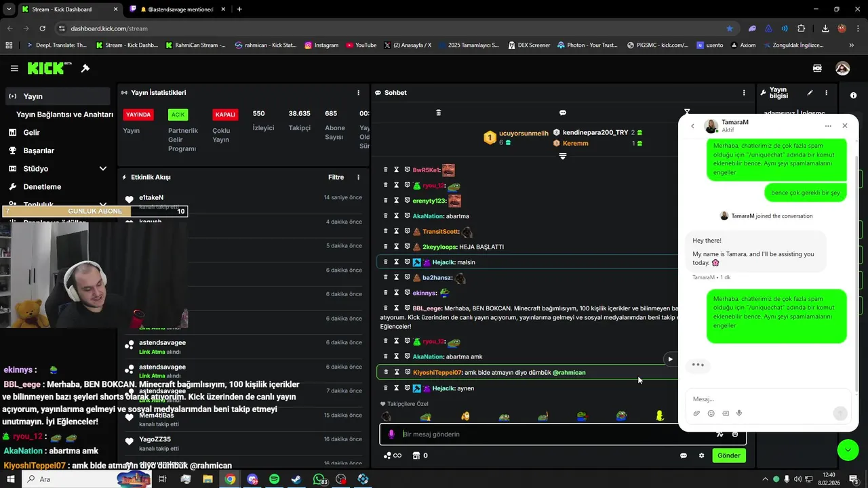Open Instagram bookmark

pos(321,45)
